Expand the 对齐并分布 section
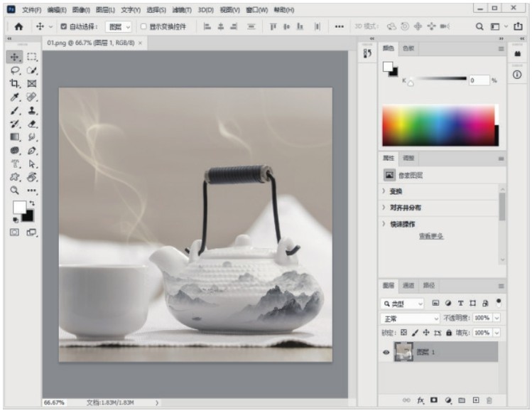 tap(406, 208)
